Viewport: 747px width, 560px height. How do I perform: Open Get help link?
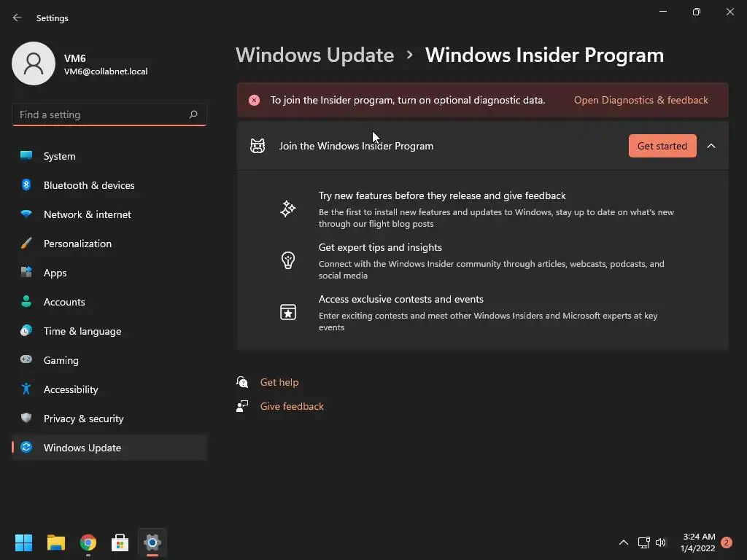click(x=279, y=382)
